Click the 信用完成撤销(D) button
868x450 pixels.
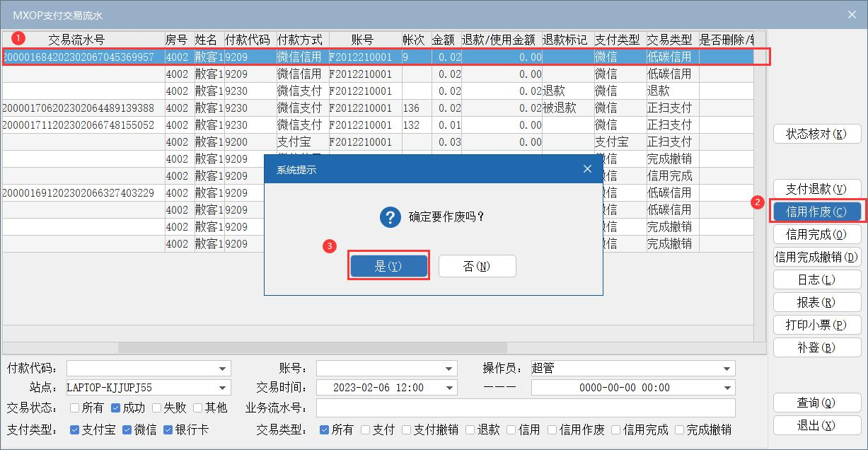pyautogui.click(x=817, y=257)
